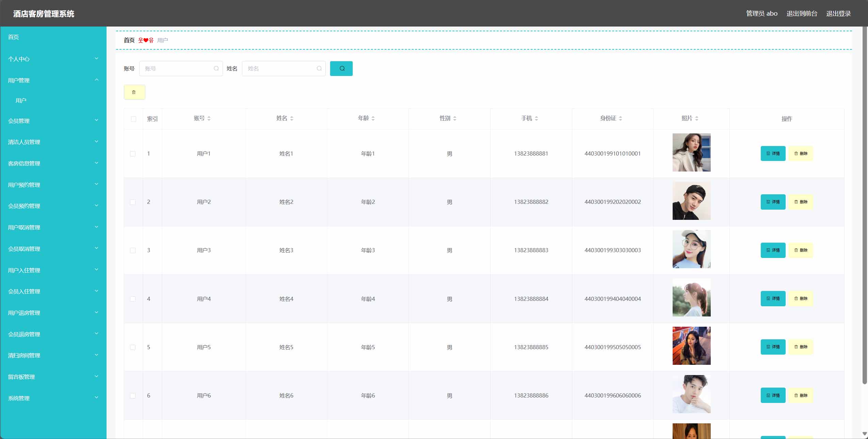The image size is (868, 439).
Task: Open 清扫房间管理 sidebar menu
Action: click(x=53, y=355)
